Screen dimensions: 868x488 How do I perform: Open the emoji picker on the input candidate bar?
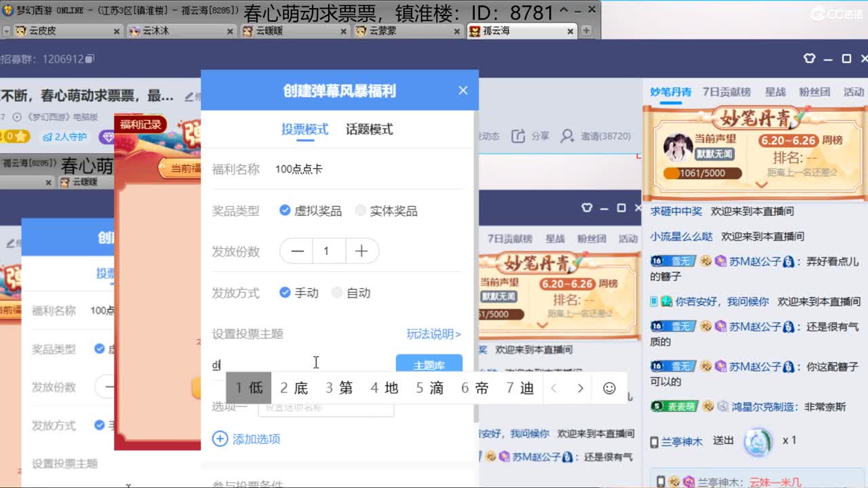click(x=609, y=388)
